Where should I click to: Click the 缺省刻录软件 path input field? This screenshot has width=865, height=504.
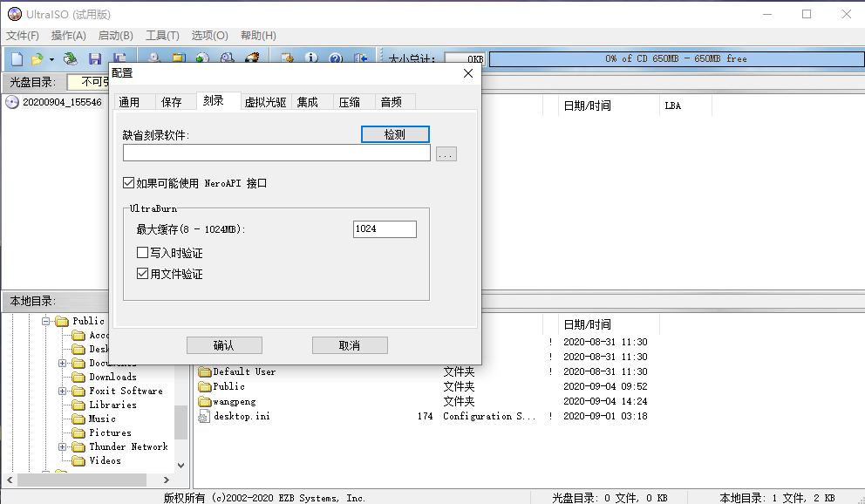pos(276,153)
